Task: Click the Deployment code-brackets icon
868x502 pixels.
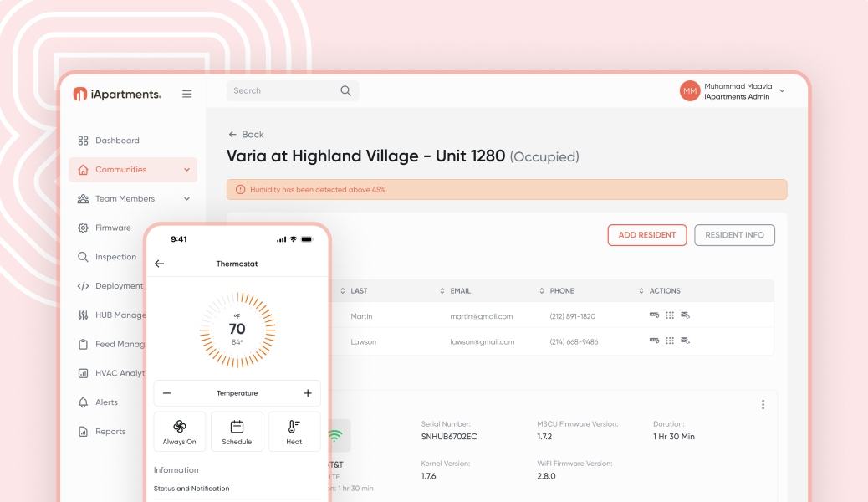Action: point(83,286)
